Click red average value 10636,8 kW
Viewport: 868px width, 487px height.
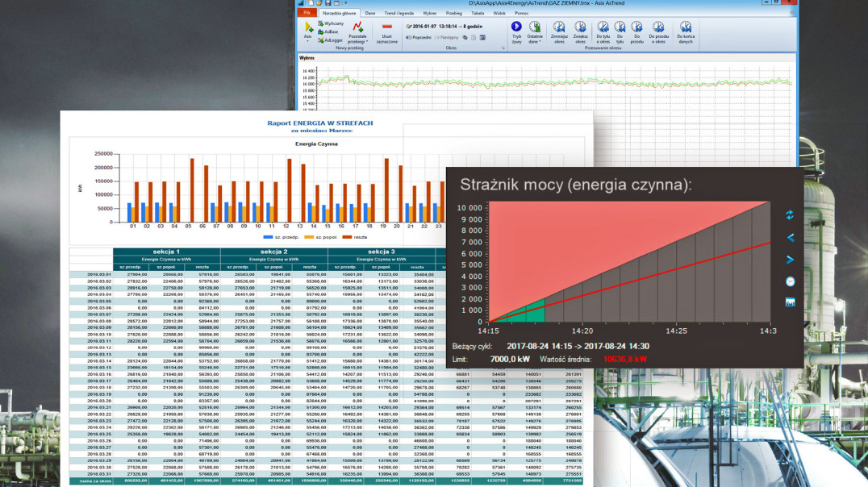[x=624, y=359]
